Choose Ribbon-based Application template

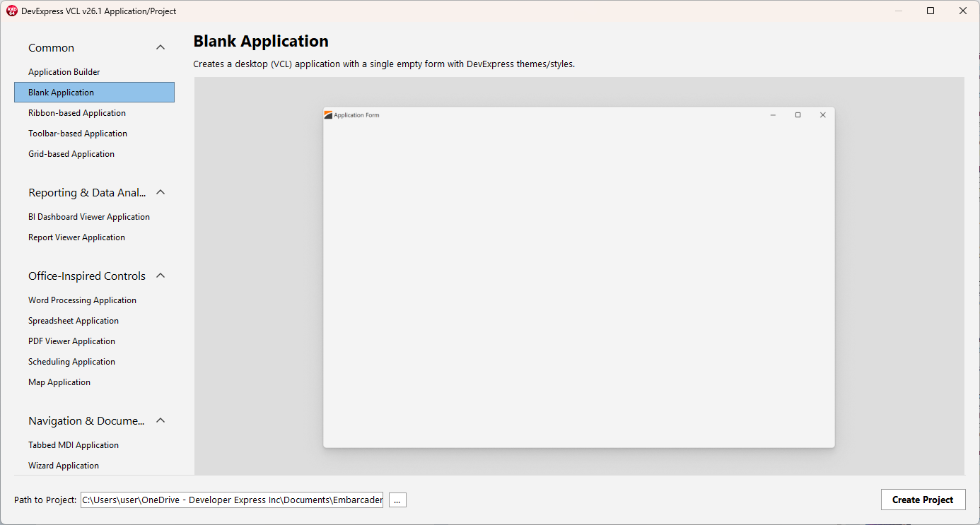(94, 113)
